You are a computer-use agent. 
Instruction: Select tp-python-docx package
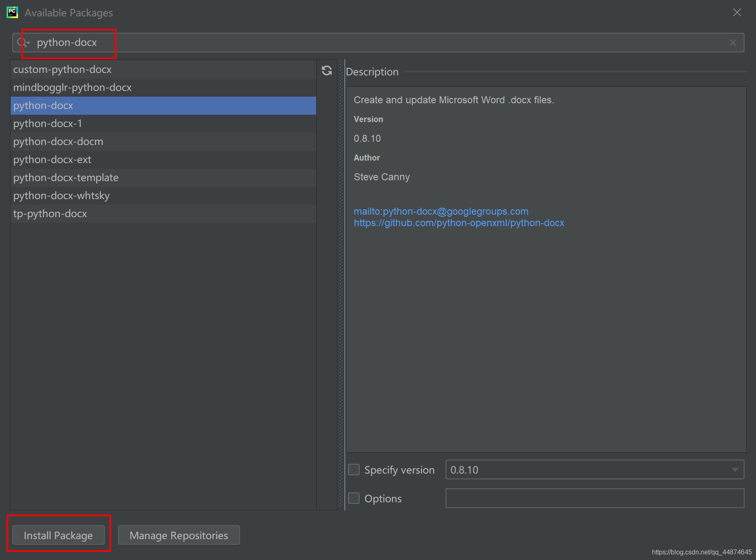pyautogui.click(x=163, y=214)
